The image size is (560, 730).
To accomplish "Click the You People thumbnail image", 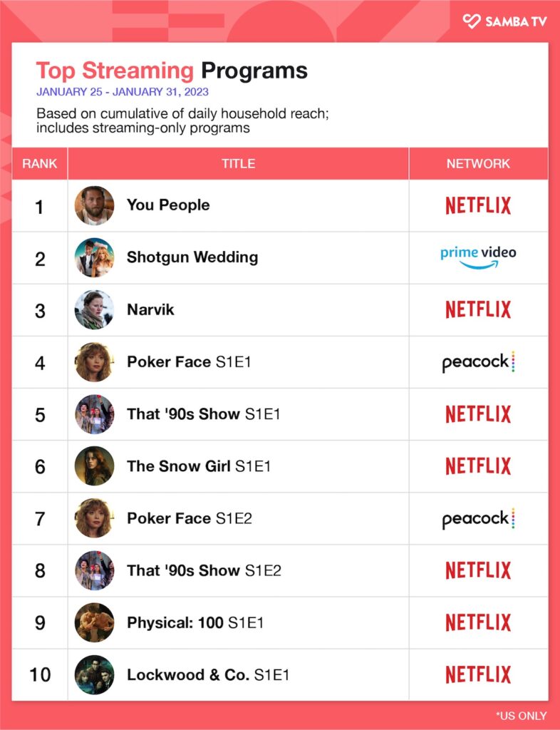I will pyautogui.click(x=94, y=205).
